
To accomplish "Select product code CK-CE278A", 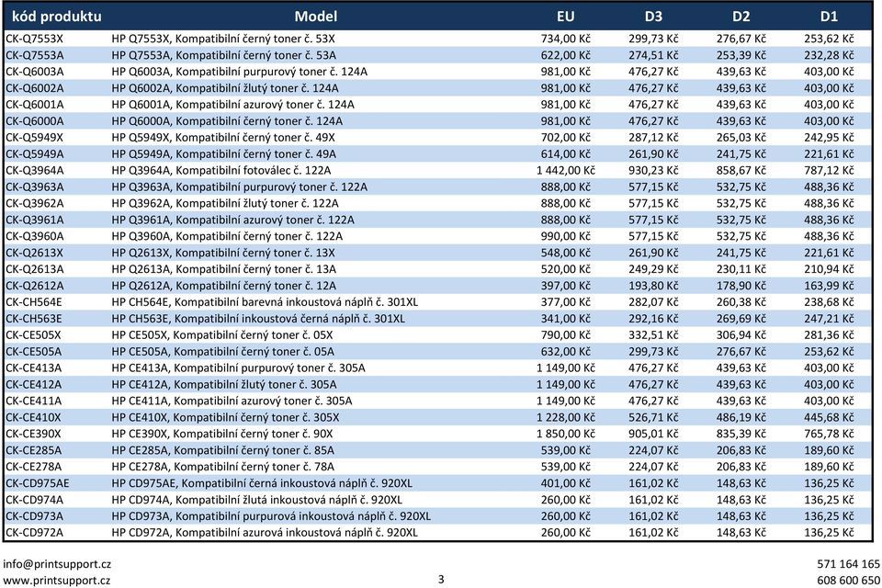I will [x=34, y=467].
